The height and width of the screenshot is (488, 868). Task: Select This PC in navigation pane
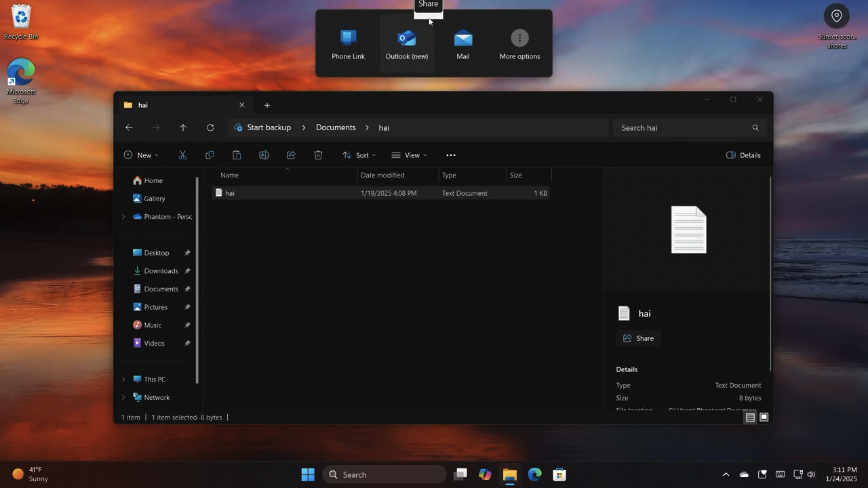point(154,379)
